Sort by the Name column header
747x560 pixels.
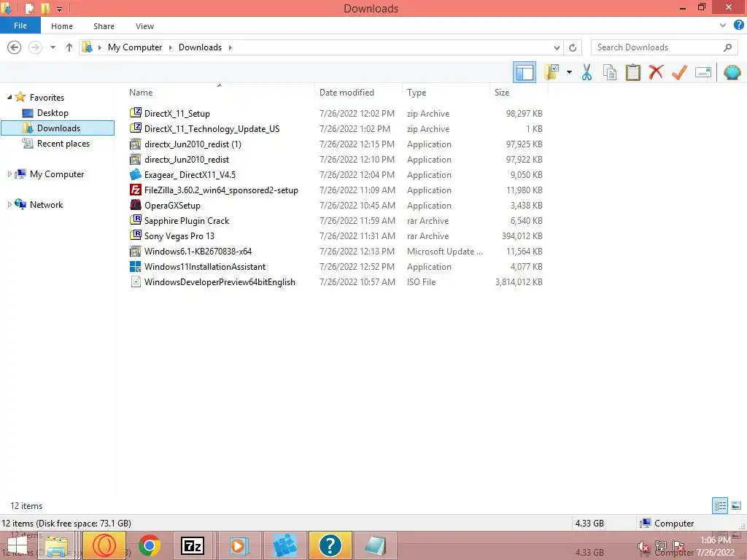coord(141,93)
